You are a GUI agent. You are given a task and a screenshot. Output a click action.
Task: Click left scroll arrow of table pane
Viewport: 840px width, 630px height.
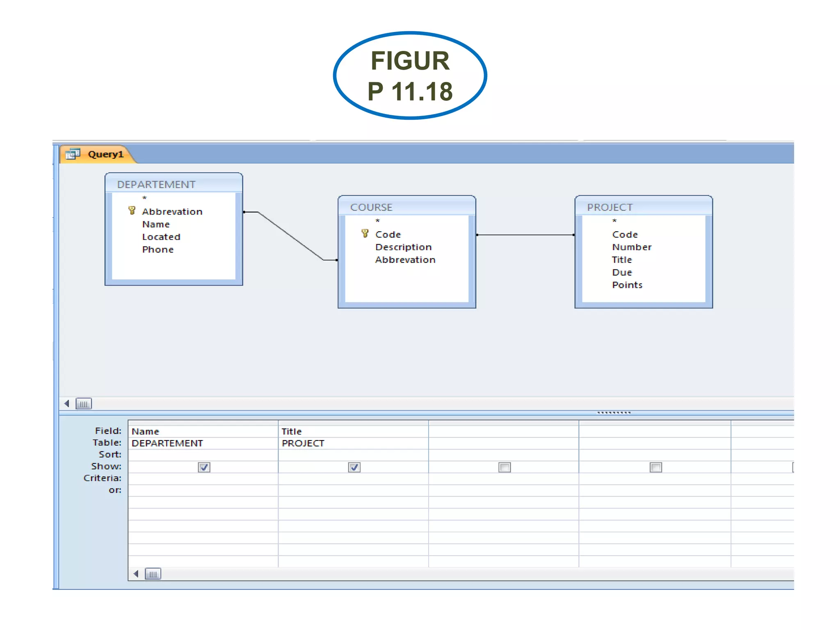67,404
